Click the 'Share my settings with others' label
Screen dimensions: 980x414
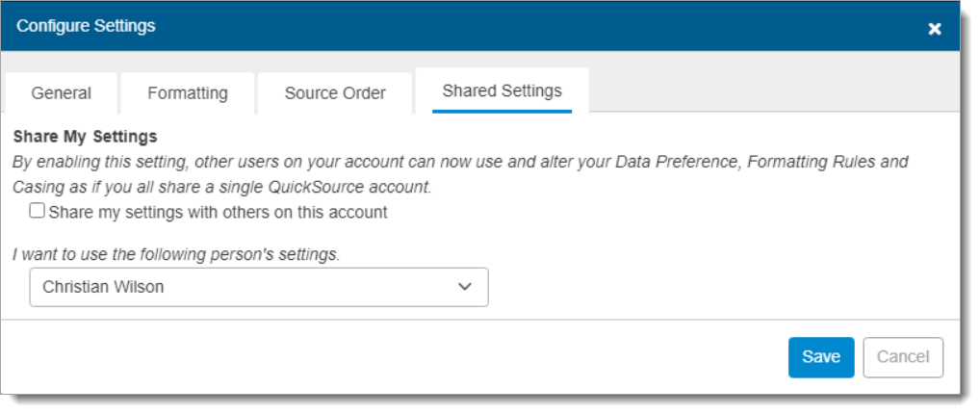pyautogui.click(x=218, y=212)
